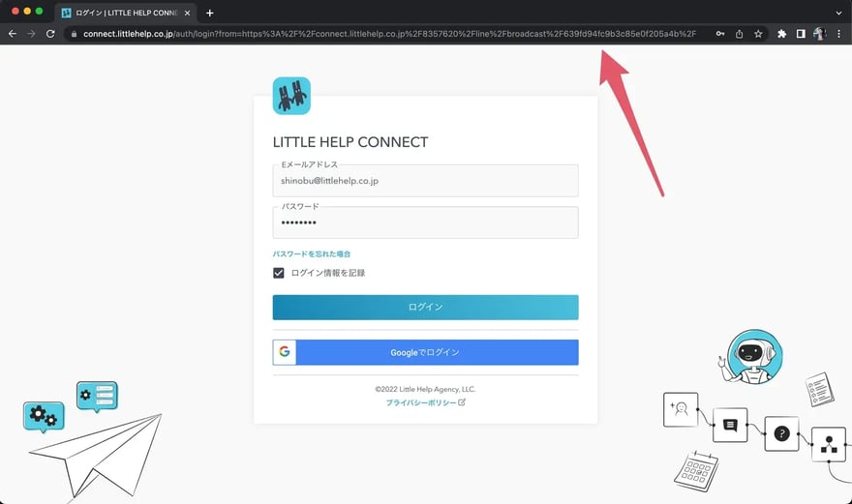Viewport: 852px width, 504px height.
Task: Uncheck the ログイン情報を記録 checkbox
Action: click(279, 273)
